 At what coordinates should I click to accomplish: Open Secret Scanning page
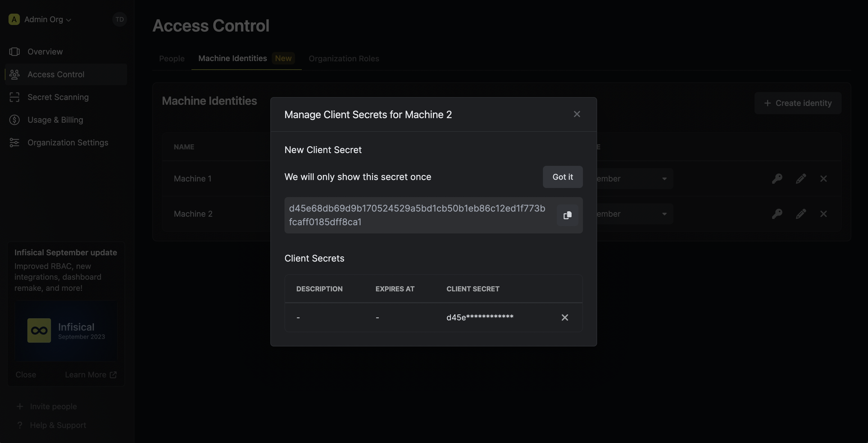point(66,97)
